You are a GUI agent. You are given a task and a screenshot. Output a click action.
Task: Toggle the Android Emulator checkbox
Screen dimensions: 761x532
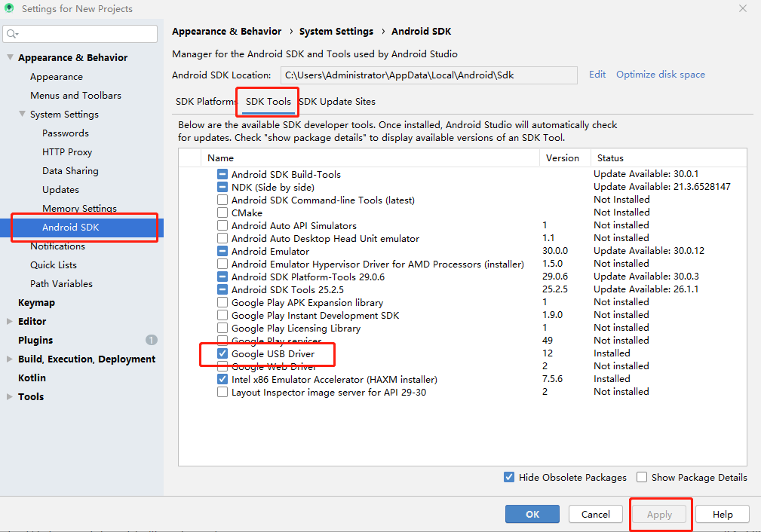coord(222,251)
